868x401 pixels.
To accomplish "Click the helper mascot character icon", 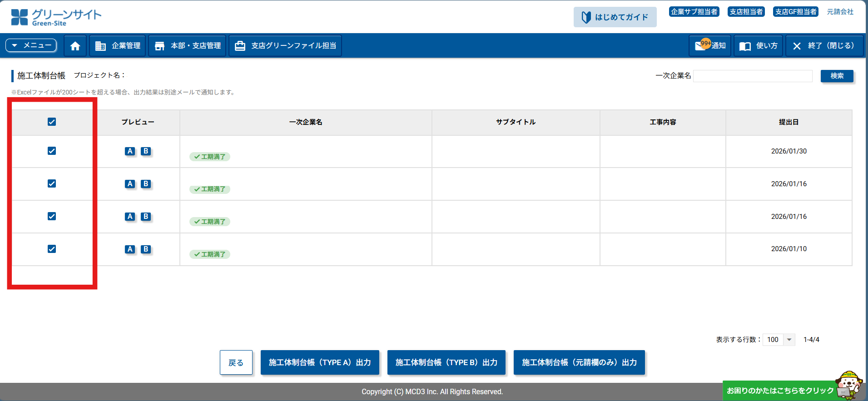I will click(x=848, y=385).
